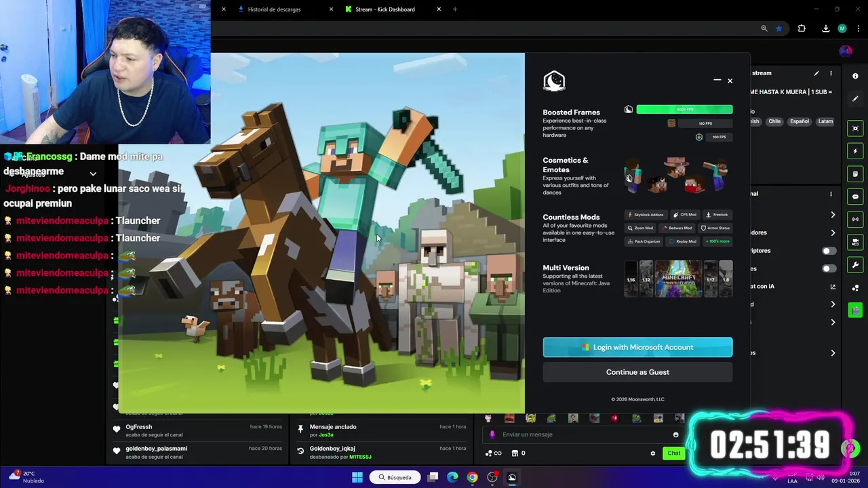Click purple microphone icon in chat box
This screenshot has height=488, width=868.
pos(492,434)
